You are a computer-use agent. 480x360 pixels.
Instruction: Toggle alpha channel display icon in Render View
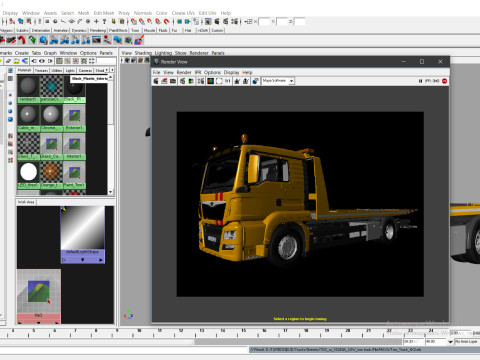coord(219,81)
